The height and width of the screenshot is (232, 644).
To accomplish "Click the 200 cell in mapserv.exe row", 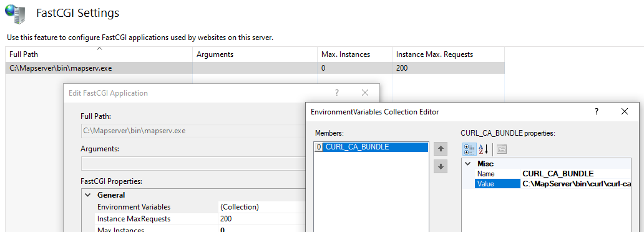I will pos(449,68).
